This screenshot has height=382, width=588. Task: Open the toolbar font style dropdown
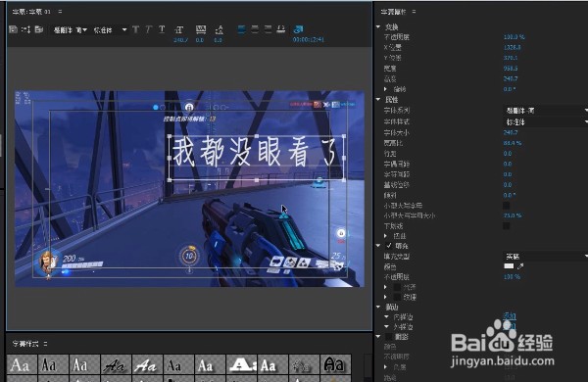click(x=110, y=30)
